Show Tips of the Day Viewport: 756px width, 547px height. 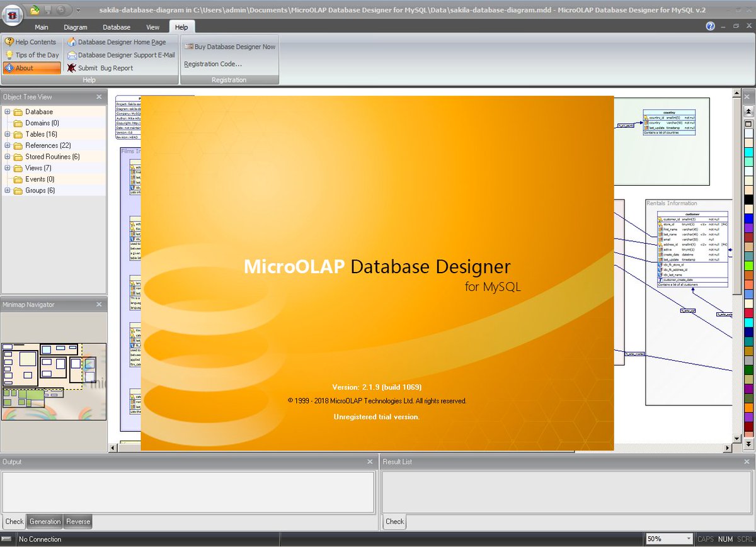point(32,55)
